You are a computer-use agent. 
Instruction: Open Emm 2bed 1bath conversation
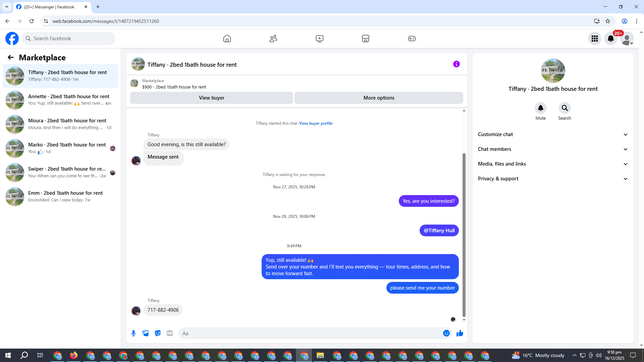[60, 197]
